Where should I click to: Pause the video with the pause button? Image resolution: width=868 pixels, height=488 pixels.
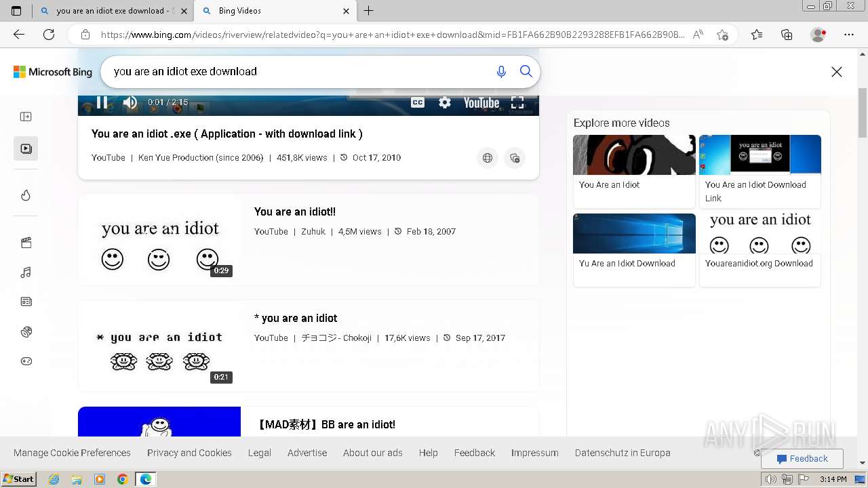(102, 102)
